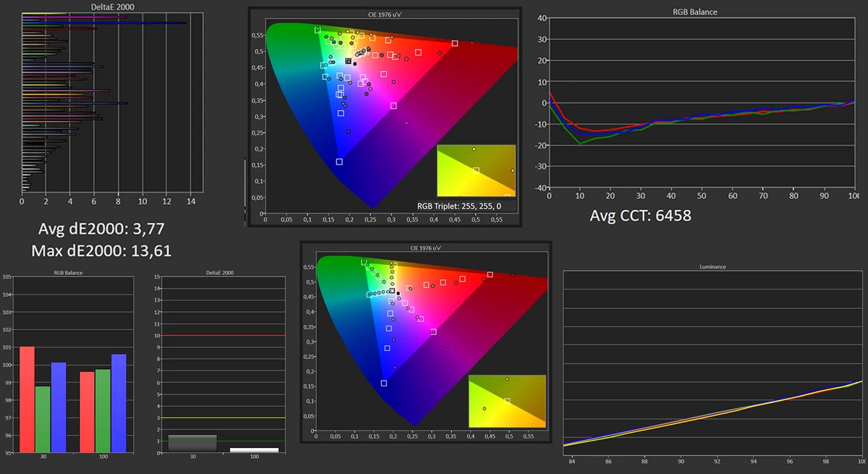Click the blue bar at 100 in RGB Balance
868x474 pixels.
coord(119,403)
